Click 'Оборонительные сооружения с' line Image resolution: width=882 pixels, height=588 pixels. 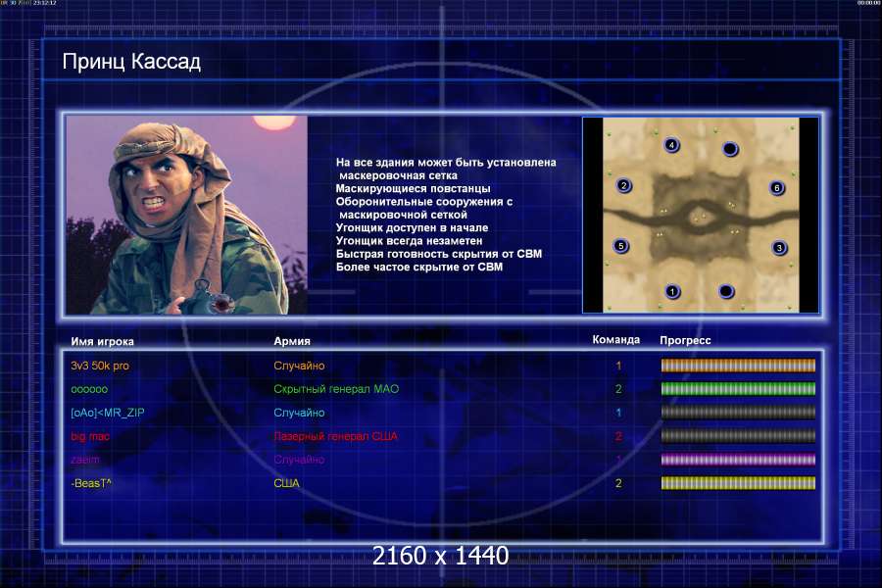[424, 202]
